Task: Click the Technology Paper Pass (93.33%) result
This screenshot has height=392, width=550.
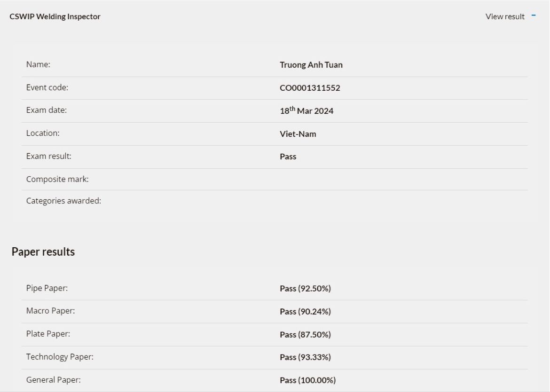Action: point(305,357)
